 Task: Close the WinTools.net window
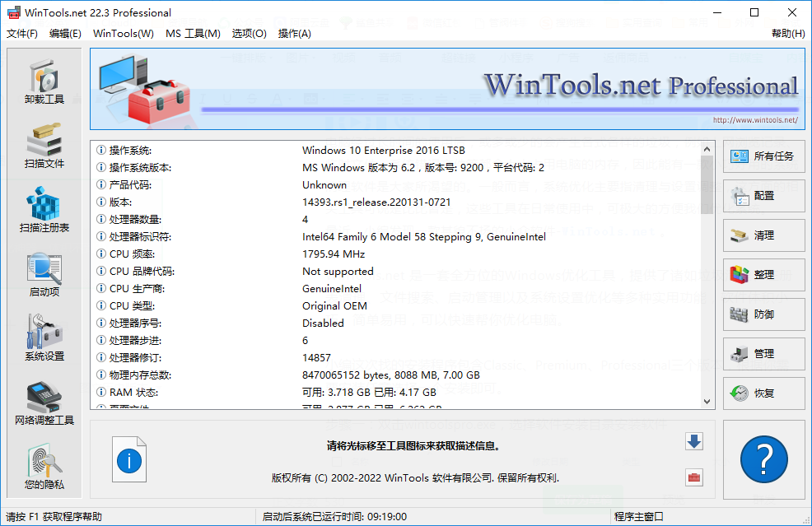click(791, 12)
